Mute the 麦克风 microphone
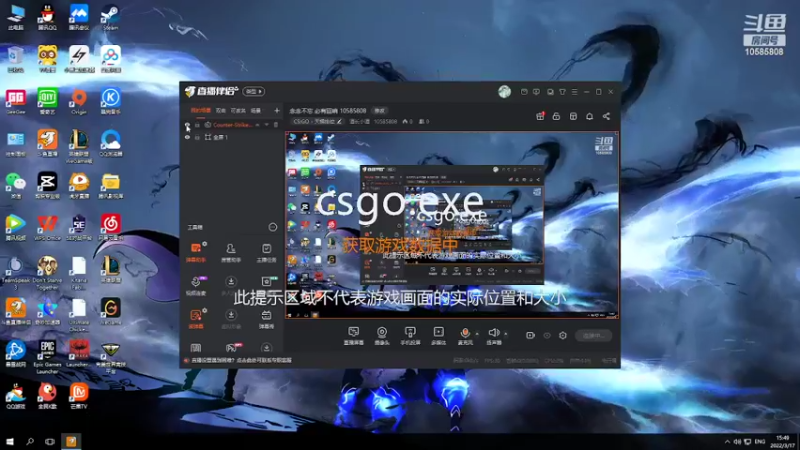The width and height of the screenshot is (800, 450). [465, 336]
